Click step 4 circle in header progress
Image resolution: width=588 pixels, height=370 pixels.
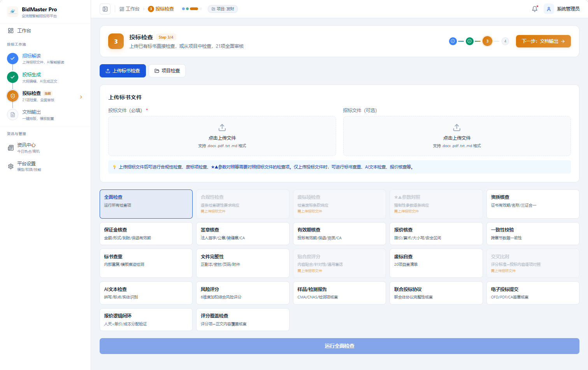(505, 41)
